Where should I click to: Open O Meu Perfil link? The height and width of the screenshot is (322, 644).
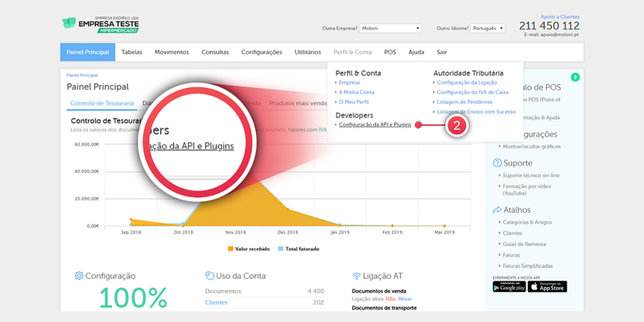point(354,102)
